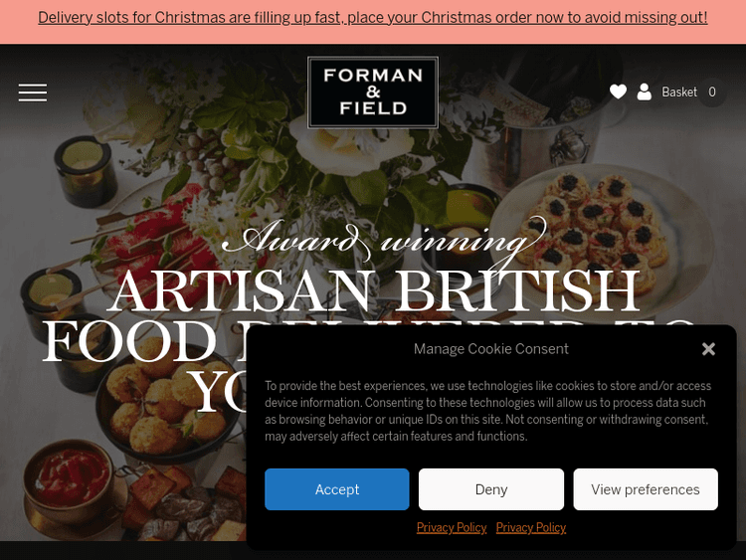The height and width of the screenshot is (560, 746).
Task: Click the "Manage Cookie Consent" title
Action: (491, 349)
